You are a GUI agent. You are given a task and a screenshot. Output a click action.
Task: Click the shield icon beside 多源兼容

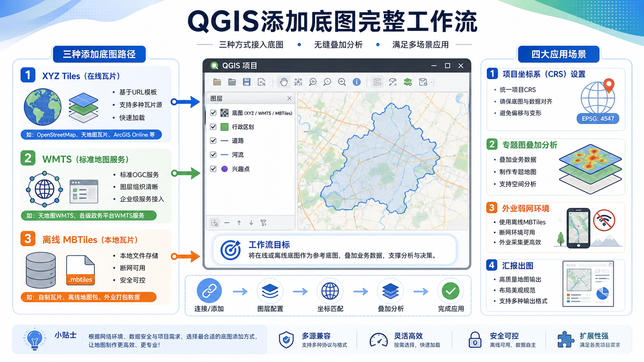pos(286,340)
